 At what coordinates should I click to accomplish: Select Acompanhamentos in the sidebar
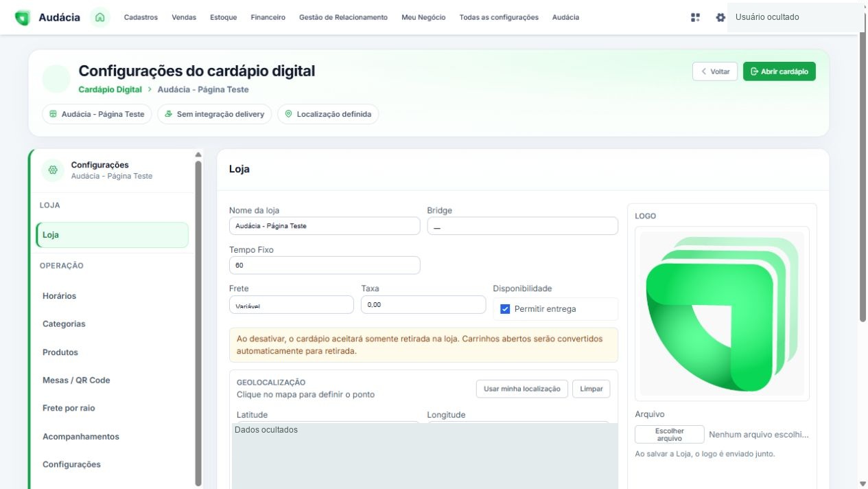112,437
